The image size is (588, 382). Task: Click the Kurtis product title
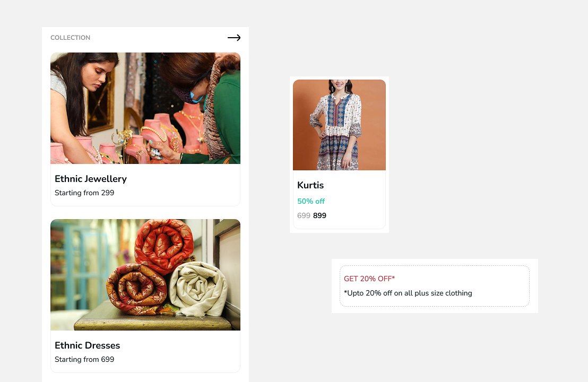point(310,185)
